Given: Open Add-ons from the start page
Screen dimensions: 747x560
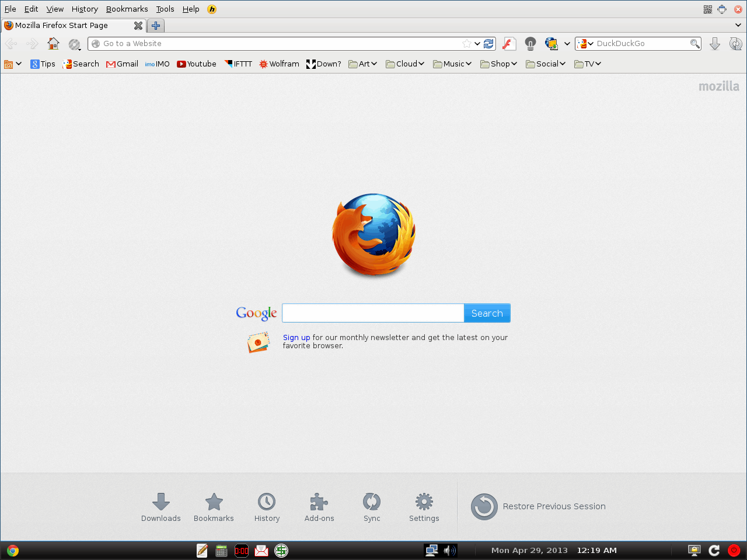Looking at the screenshot, I should pyautogui.click(x=319, y=508).
